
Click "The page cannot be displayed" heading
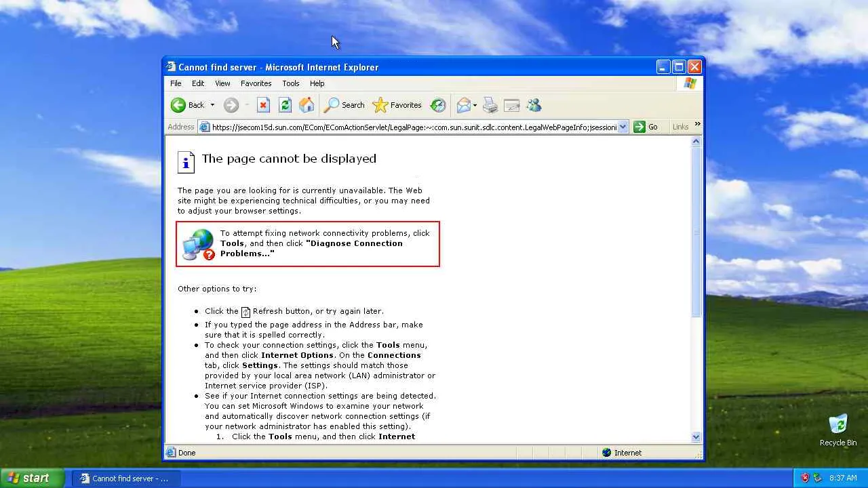[289, 159]
